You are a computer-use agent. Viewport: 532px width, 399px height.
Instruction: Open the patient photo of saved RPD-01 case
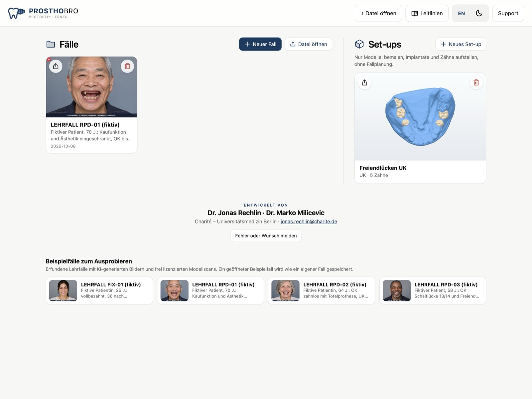(x=91, y=87)
